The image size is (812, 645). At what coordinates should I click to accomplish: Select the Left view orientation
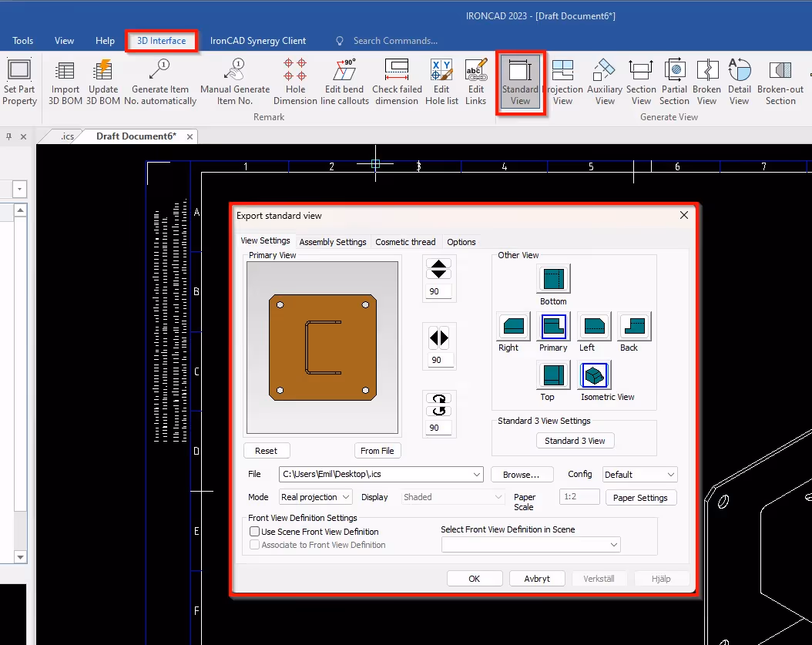click(x=593, y=327)
